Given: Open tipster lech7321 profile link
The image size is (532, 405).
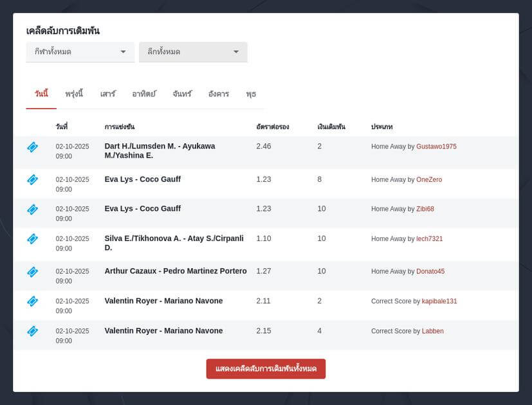Looking at the screenshot, I should pos(429,239).
